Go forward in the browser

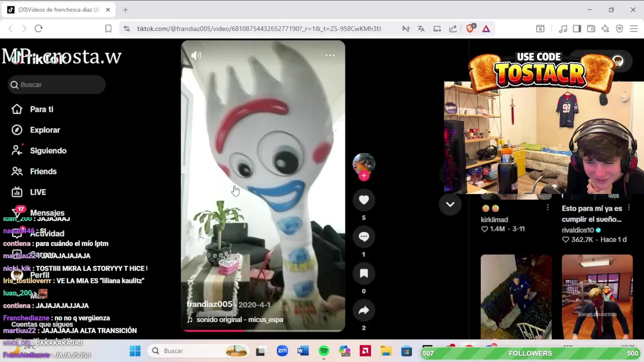[24, 29]
